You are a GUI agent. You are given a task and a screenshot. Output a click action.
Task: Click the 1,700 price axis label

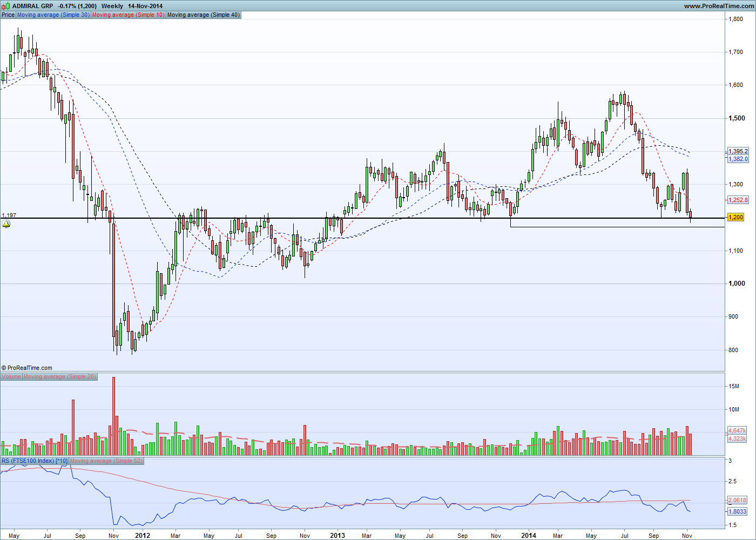pyautogui.click(x=735, y=52)
